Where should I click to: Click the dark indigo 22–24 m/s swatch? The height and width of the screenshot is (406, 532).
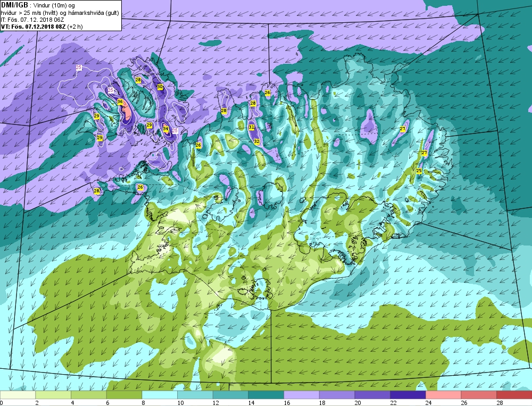[408, 395]
